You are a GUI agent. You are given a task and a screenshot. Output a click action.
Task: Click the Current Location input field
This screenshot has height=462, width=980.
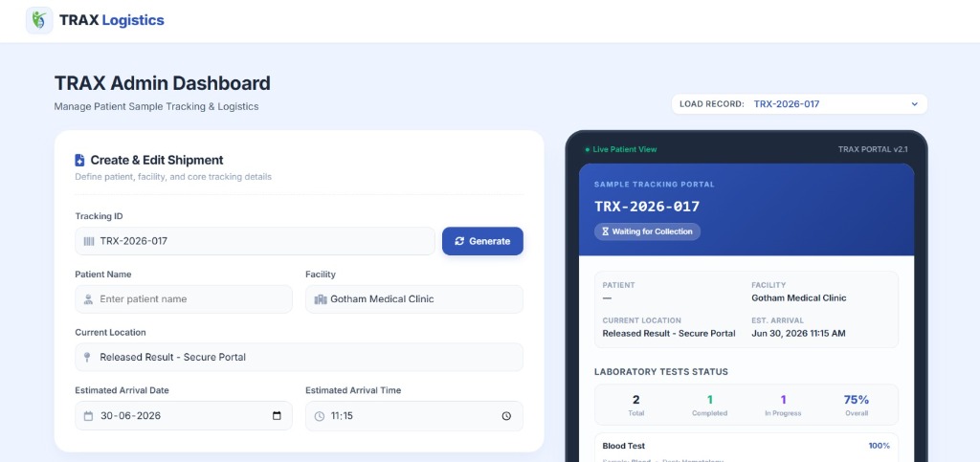[299, 357]
